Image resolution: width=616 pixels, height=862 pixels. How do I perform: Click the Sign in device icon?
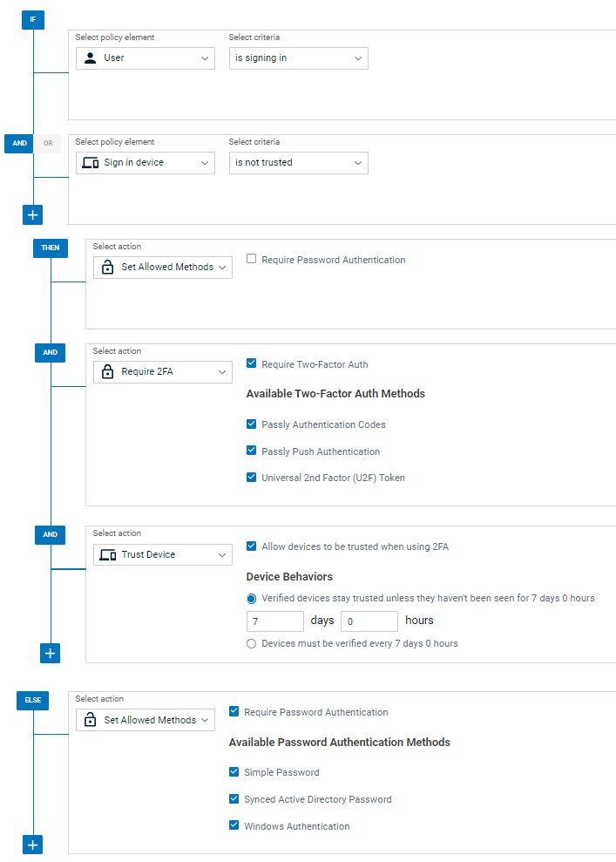click(90, 163)
